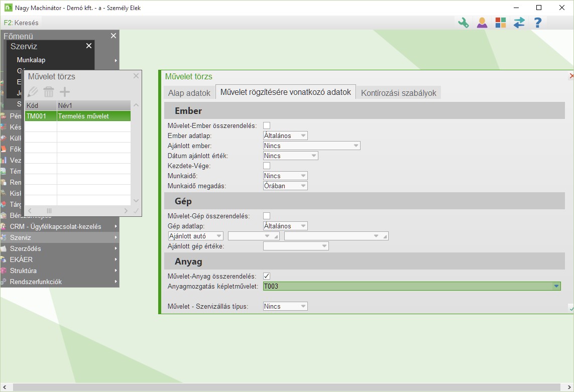Open the user profile icon
The width and height of the screenshot is (574, 392).
coord(482,23)
